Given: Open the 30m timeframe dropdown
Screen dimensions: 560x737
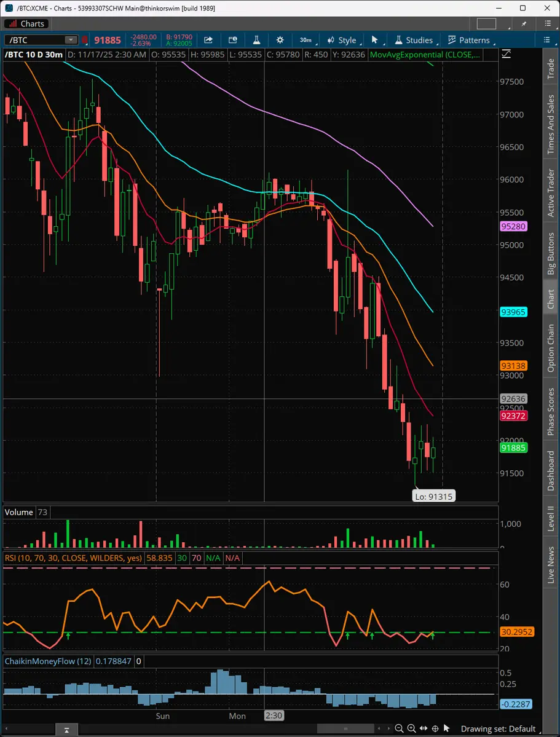Looking at the screenshot, I should click(308, 40).
